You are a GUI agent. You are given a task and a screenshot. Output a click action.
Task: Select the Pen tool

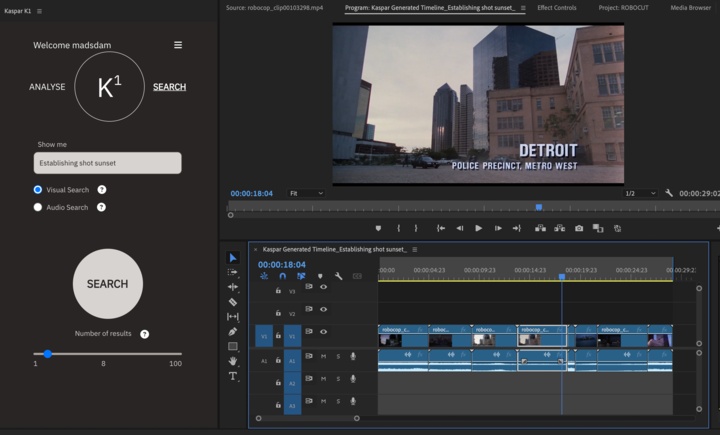coord(233,331)
